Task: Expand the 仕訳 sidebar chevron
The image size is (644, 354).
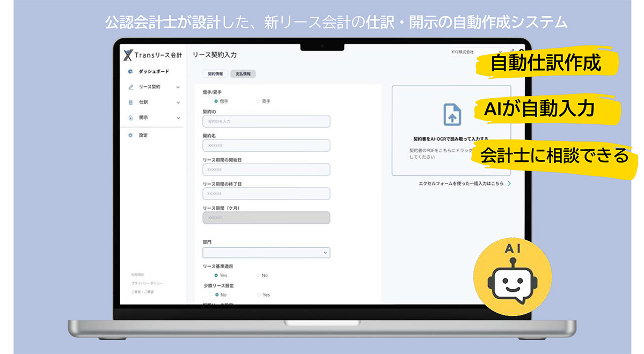Action: pyautogui.click(x=178, y=102)
